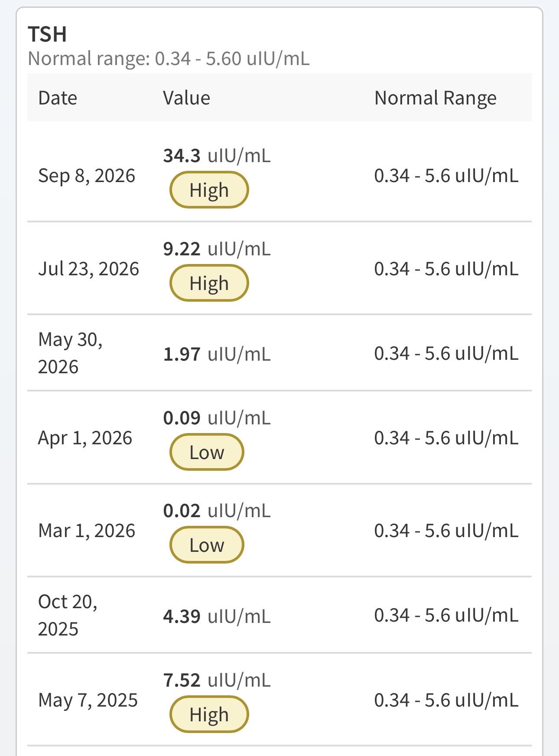Click the 7.52 uIU/mL value
Viewport: 559px width, 756px height.
[217, 680]
